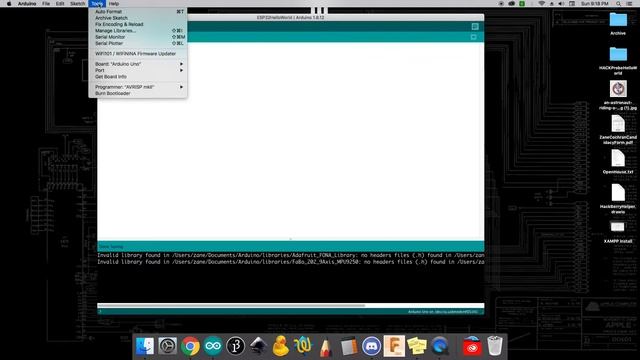Choose Burn Bootloader in the Tools menu
Image resolution: width=640 pixels, height=360 pixels.
tap(138, 93)
